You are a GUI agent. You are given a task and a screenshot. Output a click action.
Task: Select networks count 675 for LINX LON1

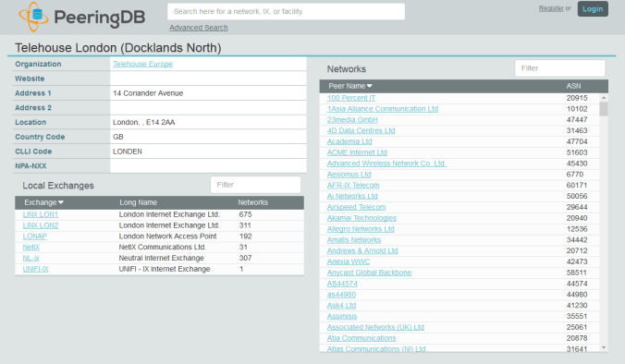point(245,214)
